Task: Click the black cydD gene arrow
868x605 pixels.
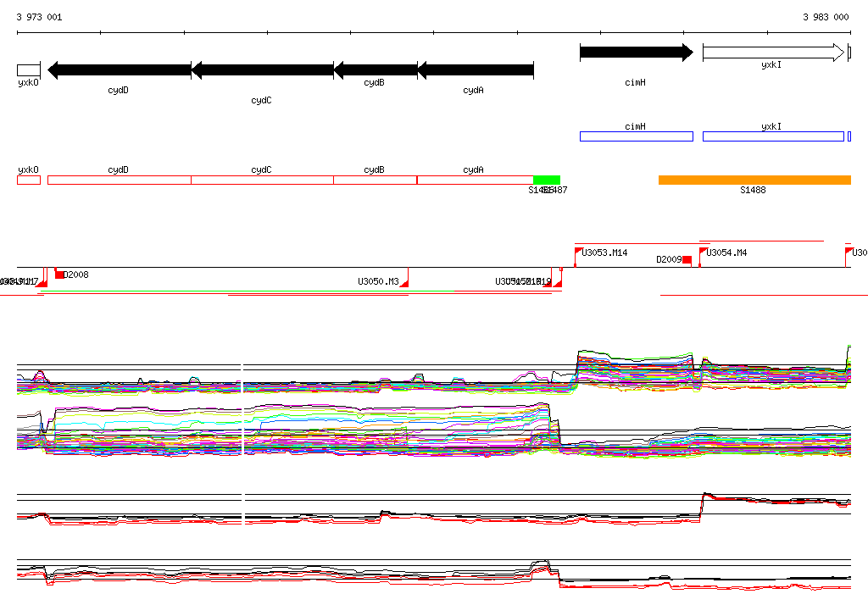Action: (120, 70)
